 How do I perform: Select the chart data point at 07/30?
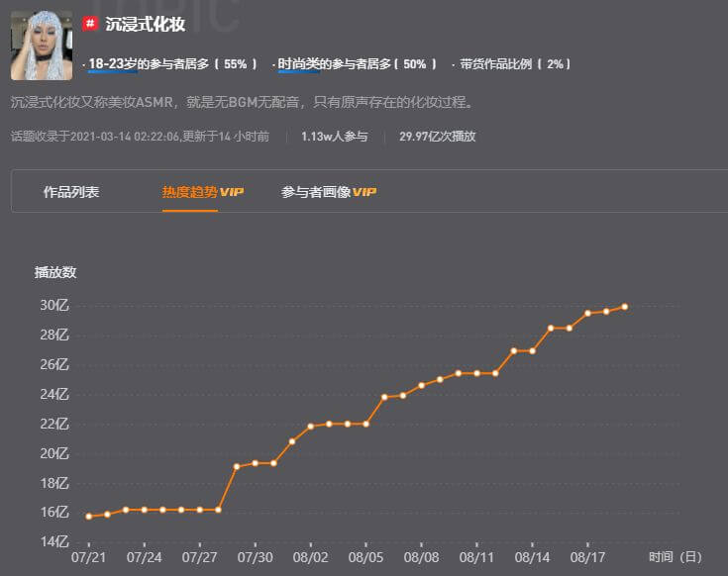[256, 463]
